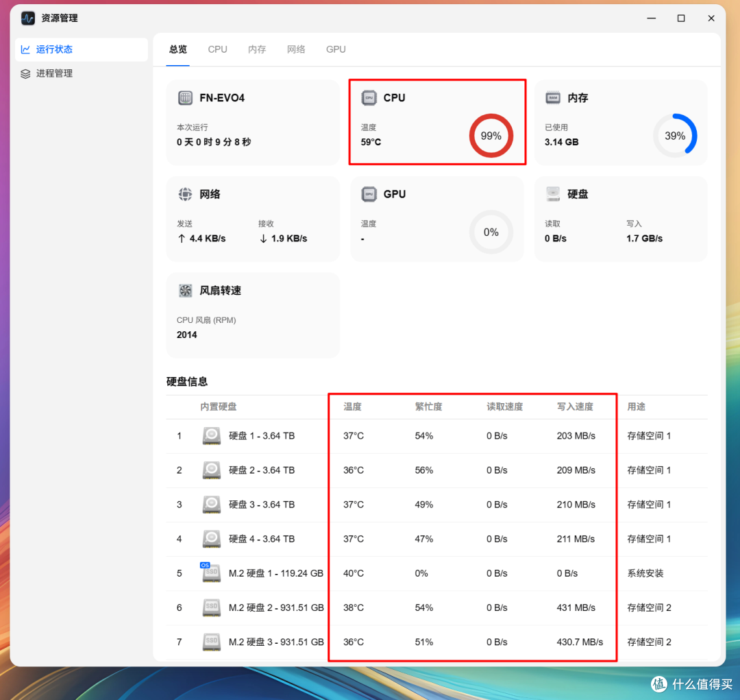
Task: Click the 系统安装 usage cell
Action: pos(645,573)
